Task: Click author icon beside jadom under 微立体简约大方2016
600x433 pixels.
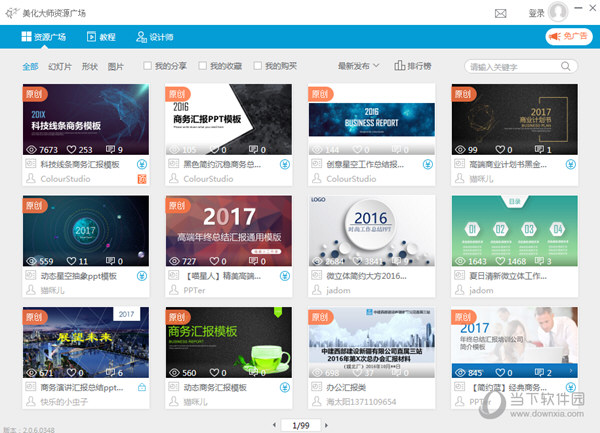Action: click(x=316, y=290)
